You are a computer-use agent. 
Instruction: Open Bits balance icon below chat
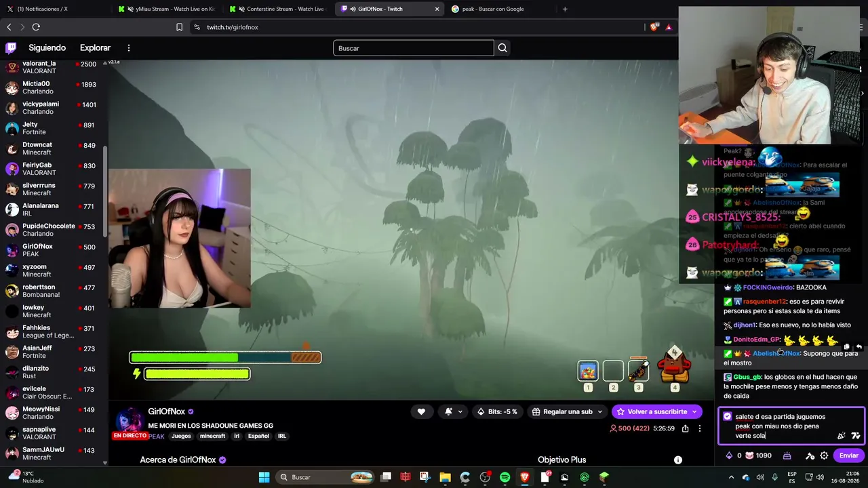[729, 455]
